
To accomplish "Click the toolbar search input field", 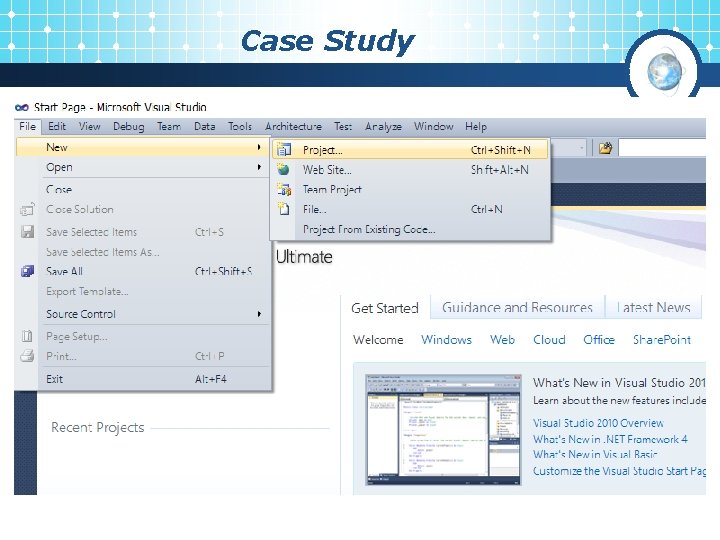I will pyautogui.click(x=662, y=148).
